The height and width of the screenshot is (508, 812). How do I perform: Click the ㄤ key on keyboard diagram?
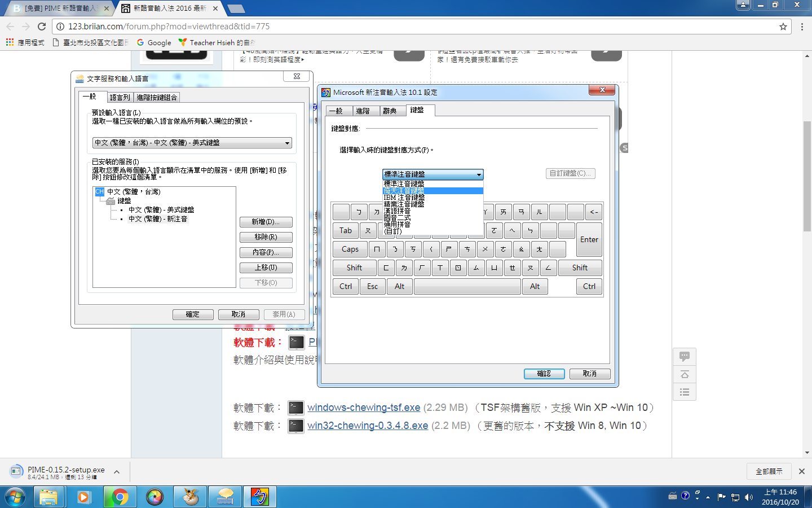pos(540,249)
